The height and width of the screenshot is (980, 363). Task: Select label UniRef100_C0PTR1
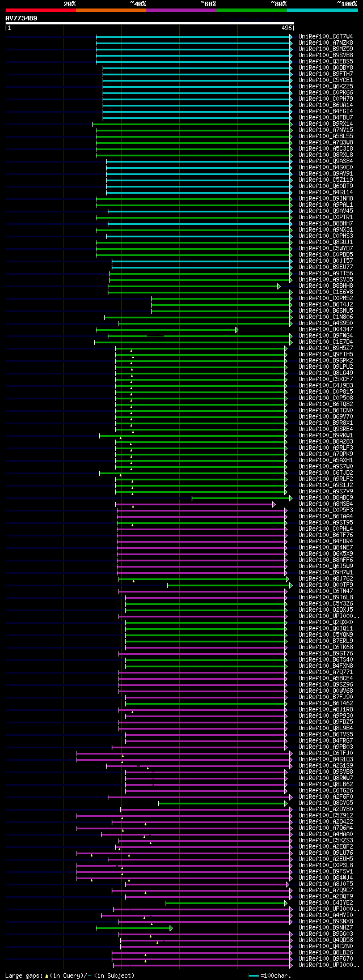(326, 218)
